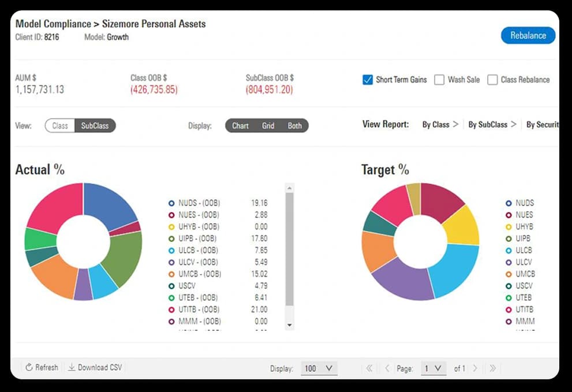Click the Refresh button
572x392 pixels.
(x=42, y=367)
